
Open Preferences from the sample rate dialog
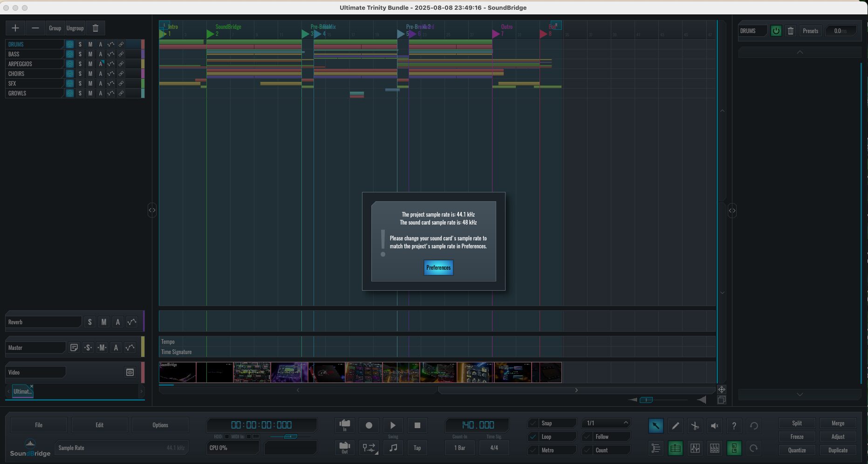coord(438,267)
